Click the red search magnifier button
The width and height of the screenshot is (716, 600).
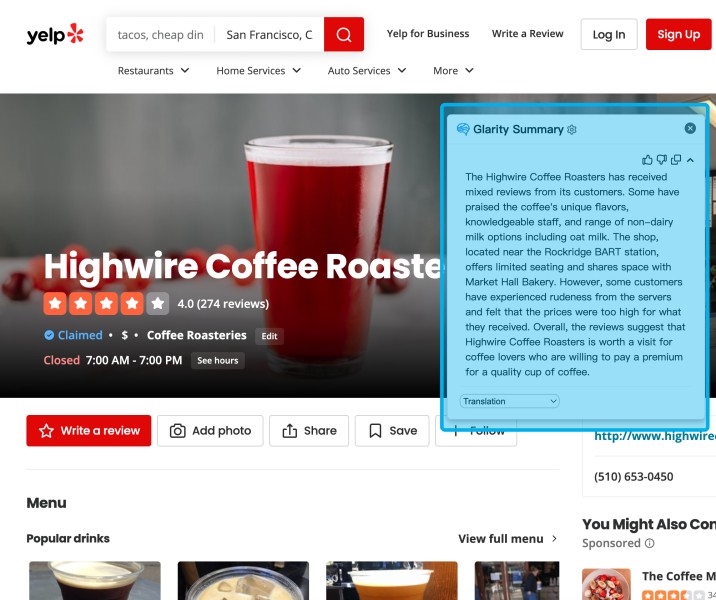[344, 34]
